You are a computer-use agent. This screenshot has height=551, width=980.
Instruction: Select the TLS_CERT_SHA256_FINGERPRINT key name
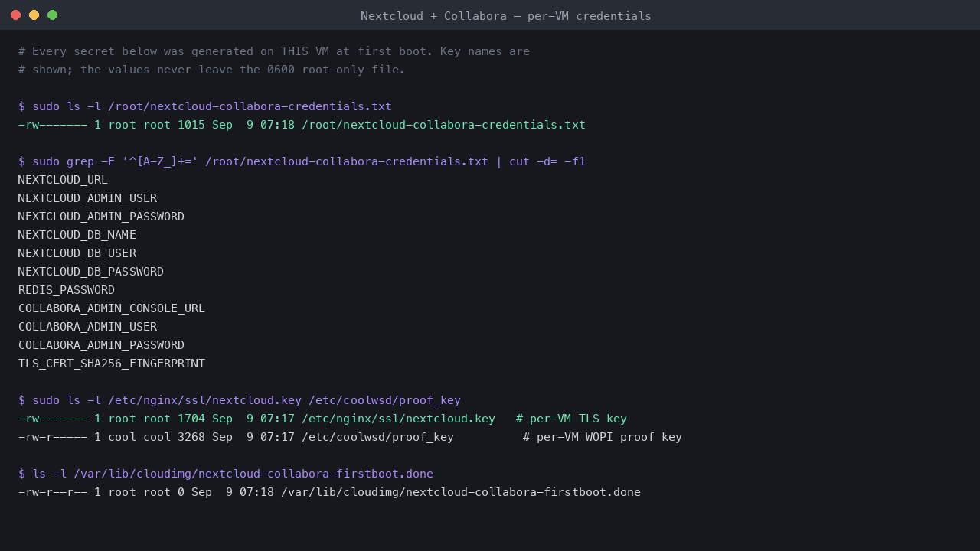pyautogui.click(x=112, y=364)
